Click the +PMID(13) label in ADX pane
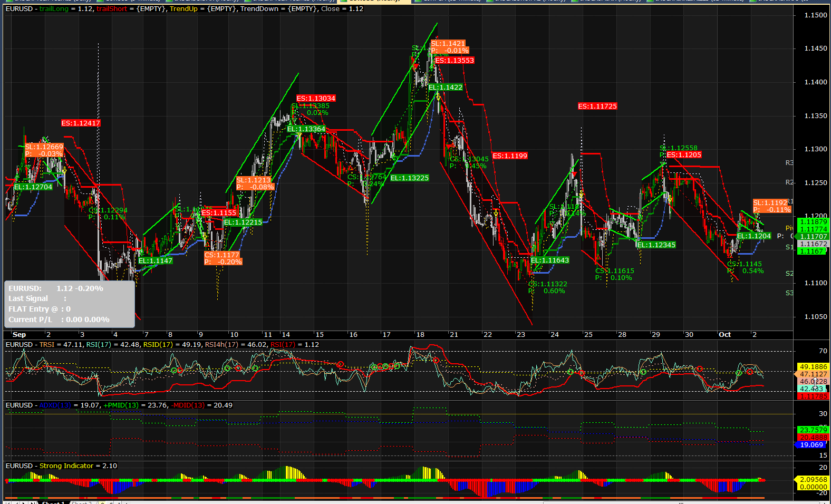 [121, 405]
